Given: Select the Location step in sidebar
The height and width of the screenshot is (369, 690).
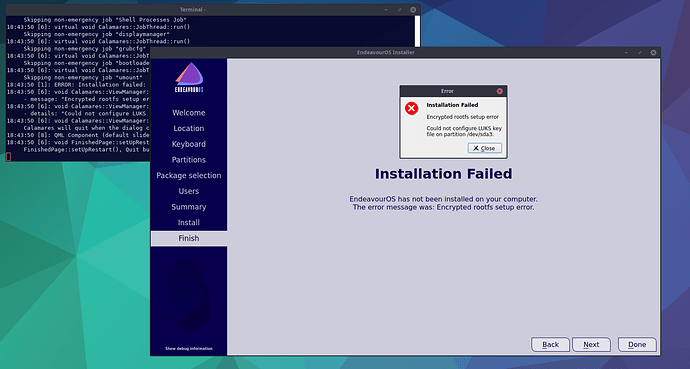Looking at the screenshot, I should click(189, 128).
